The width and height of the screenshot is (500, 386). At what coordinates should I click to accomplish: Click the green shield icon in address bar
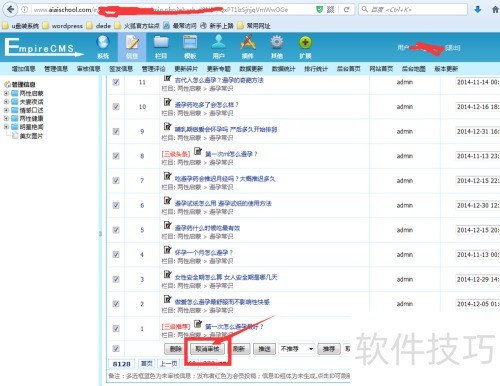tap(319, 9)
